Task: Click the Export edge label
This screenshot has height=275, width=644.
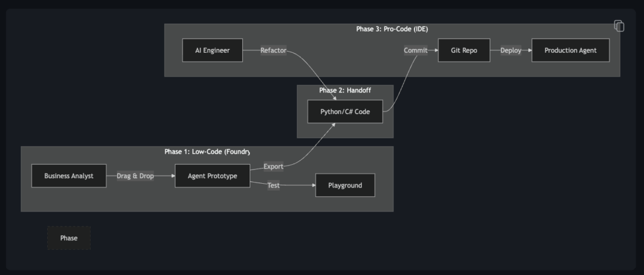Action: pyautogui.click(x=274, y=166)
